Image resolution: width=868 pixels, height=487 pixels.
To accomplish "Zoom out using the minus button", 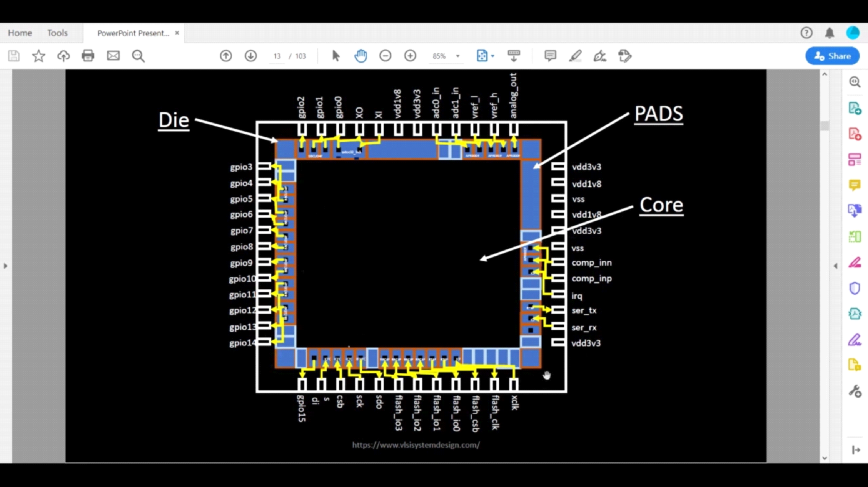I will point(385,56).
